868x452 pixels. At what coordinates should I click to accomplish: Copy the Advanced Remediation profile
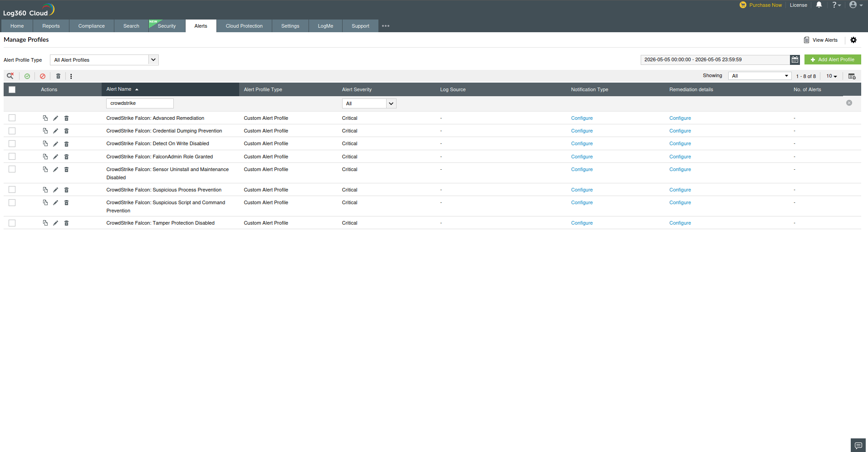coord(45,118)
